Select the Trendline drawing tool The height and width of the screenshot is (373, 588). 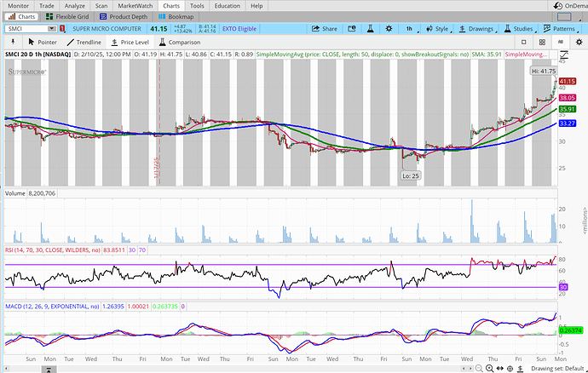click(83, 41)
